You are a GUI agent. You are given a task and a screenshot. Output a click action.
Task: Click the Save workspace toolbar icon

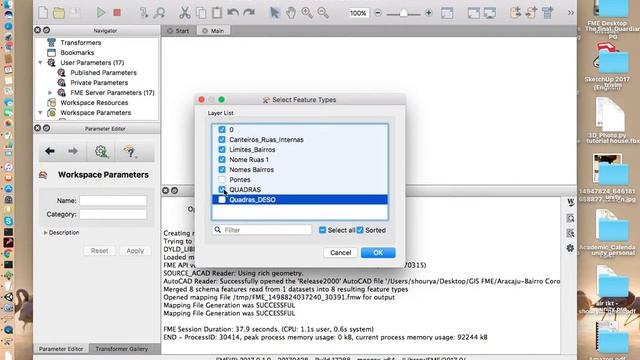(x=76, y=13)
